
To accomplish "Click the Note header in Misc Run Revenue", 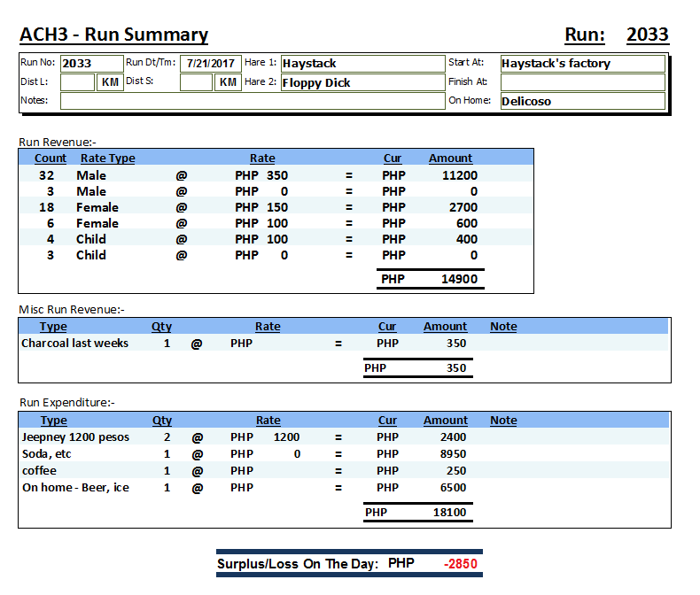I will pos(503,327).
